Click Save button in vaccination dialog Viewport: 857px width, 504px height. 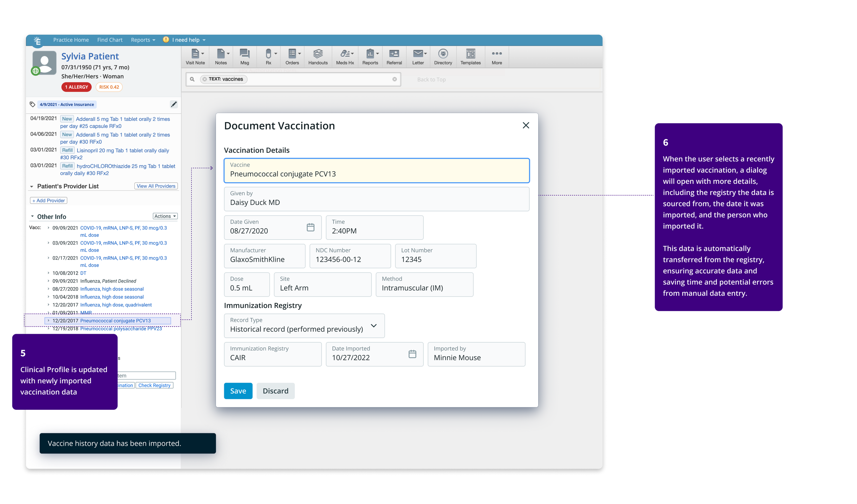coord(238,391)
